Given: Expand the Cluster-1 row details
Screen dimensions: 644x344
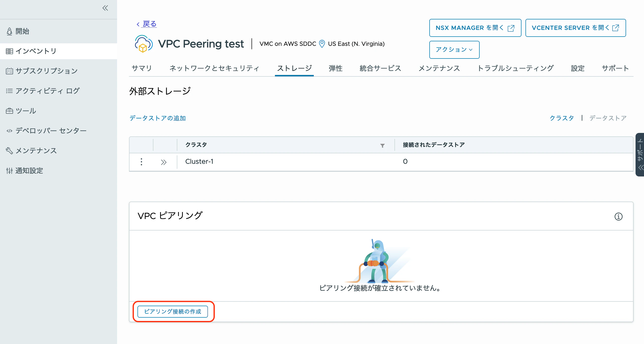Looking at the screenshot, I should 164,162.
